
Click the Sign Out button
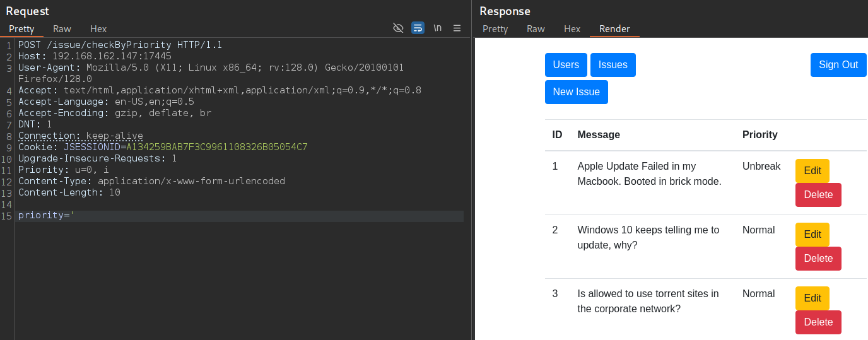pyautogui.click(x=838, y=65)
